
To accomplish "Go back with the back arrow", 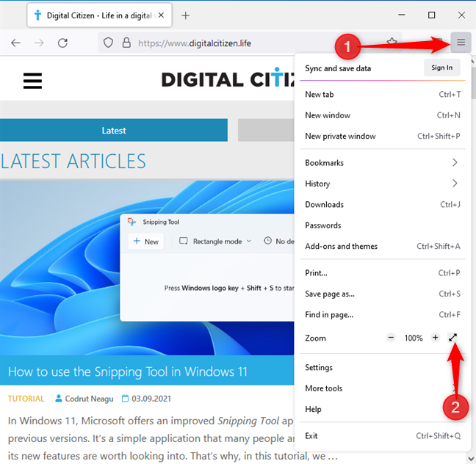I will point(15,43).
